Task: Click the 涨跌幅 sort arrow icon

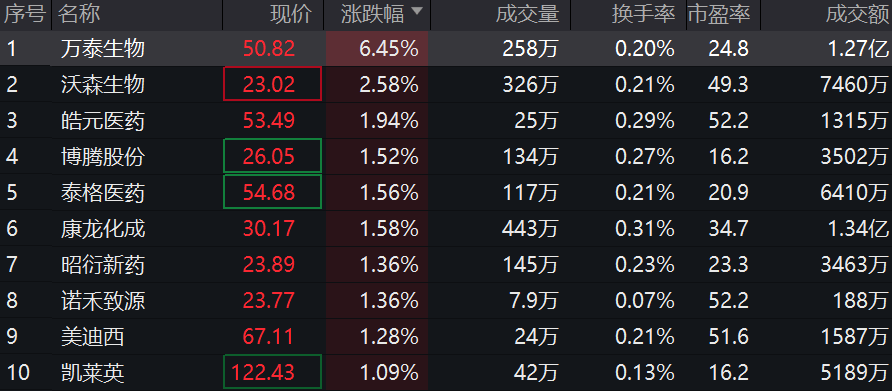Action: tap(417, 11)
